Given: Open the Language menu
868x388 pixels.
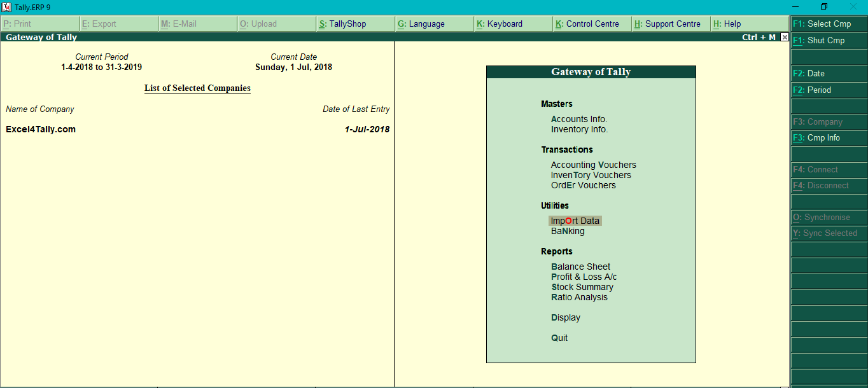Looking at the screenshot, I should point(435,24).
